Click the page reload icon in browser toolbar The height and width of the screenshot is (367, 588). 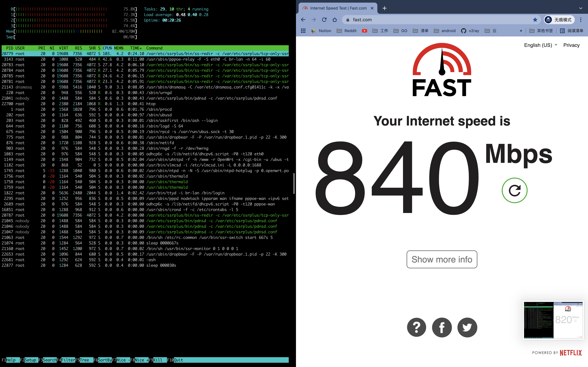324,20
